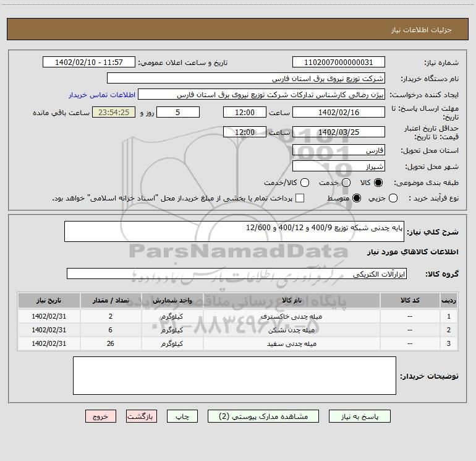Click the response deadline date 1402/02/16

339,112
